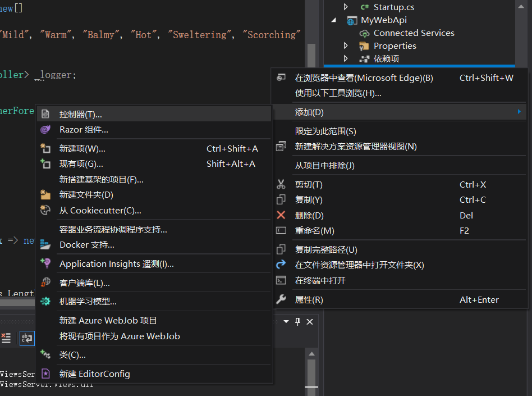Image resolution: width=532 pixels, height=396 pixels.
Task: Click the red X delete icon
Action: pyautogui.click(x=281, y=215)
